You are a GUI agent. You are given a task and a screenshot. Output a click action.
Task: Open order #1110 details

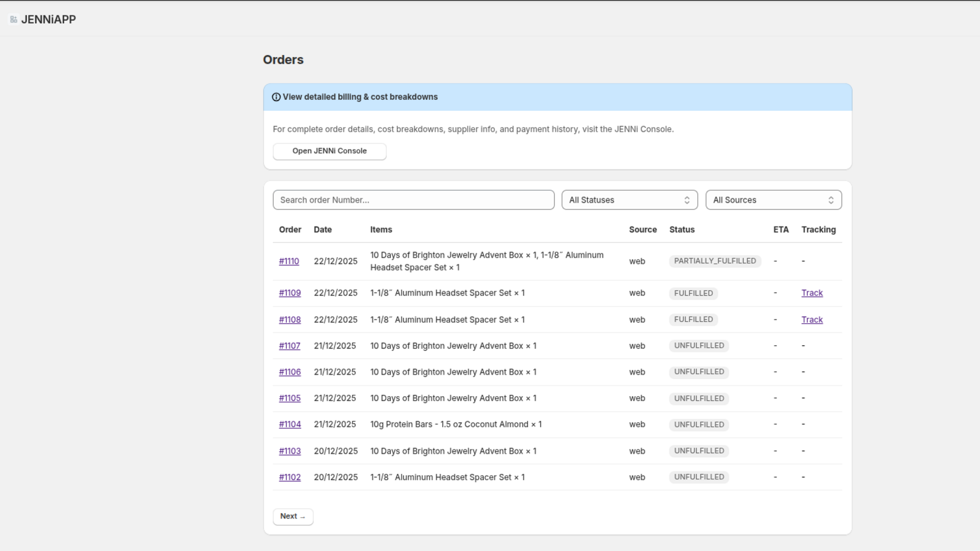289,261
